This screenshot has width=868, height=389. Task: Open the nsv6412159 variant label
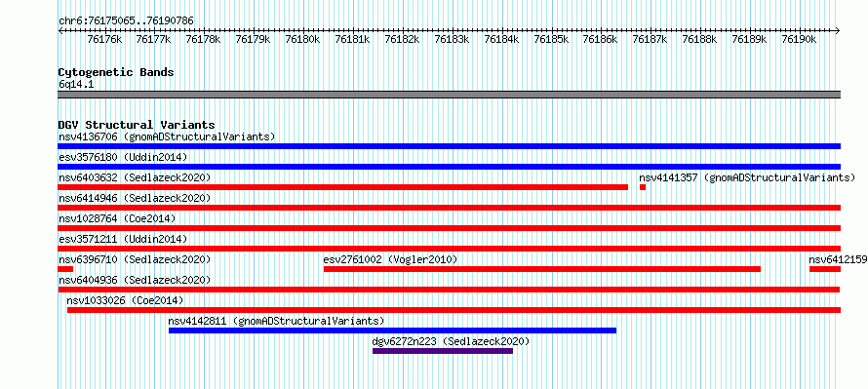tap(838, 259)
